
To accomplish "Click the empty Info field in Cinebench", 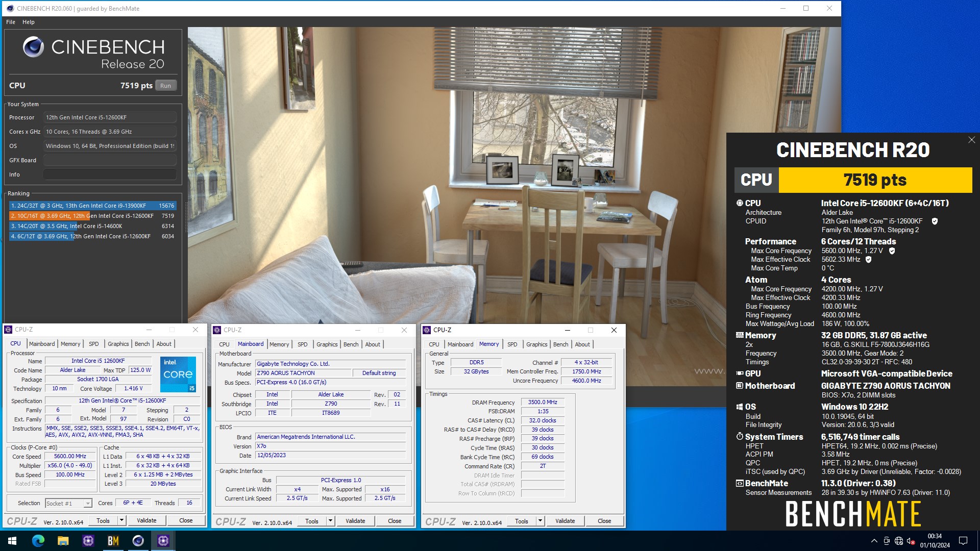I will [110, 174].
